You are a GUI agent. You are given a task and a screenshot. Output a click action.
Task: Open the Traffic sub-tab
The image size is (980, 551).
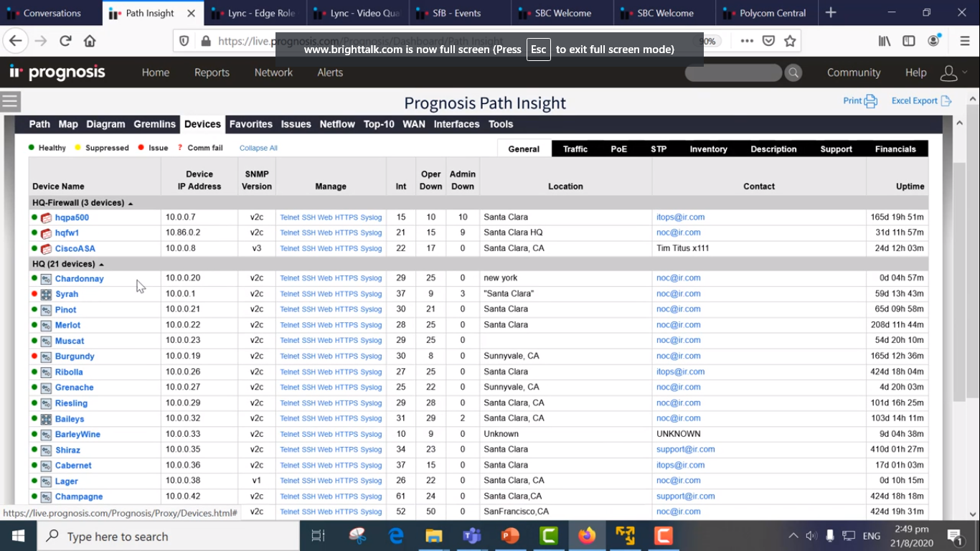click(575, 149)
